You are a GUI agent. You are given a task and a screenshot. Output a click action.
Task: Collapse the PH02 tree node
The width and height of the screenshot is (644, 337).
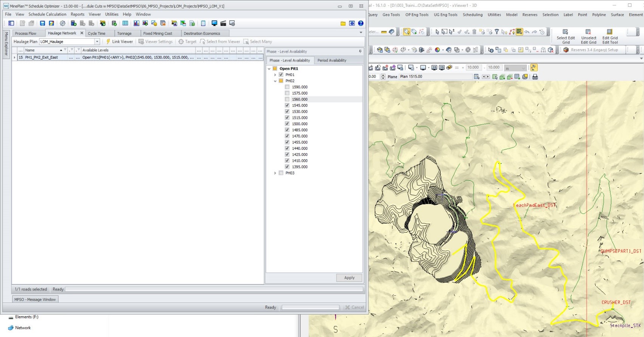point(275,81)
